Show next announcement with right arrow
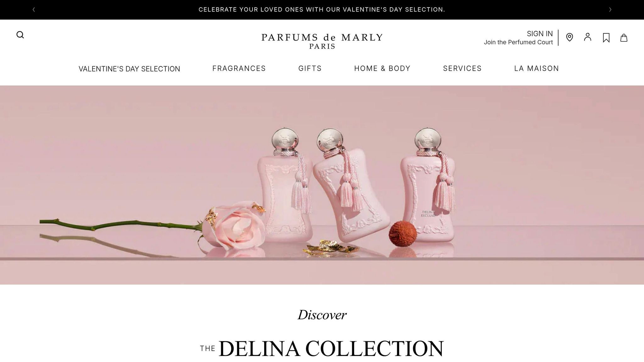The width and height of the screenshot is (644, 362). [x=610, y=10]
